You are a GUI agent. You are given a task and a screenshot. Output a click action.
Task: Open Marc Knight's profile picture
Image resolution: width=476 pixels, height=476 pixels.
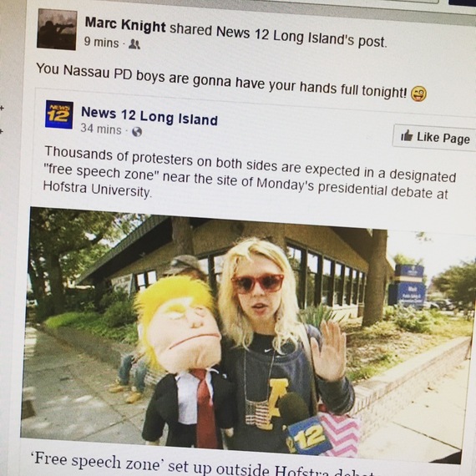57,29
